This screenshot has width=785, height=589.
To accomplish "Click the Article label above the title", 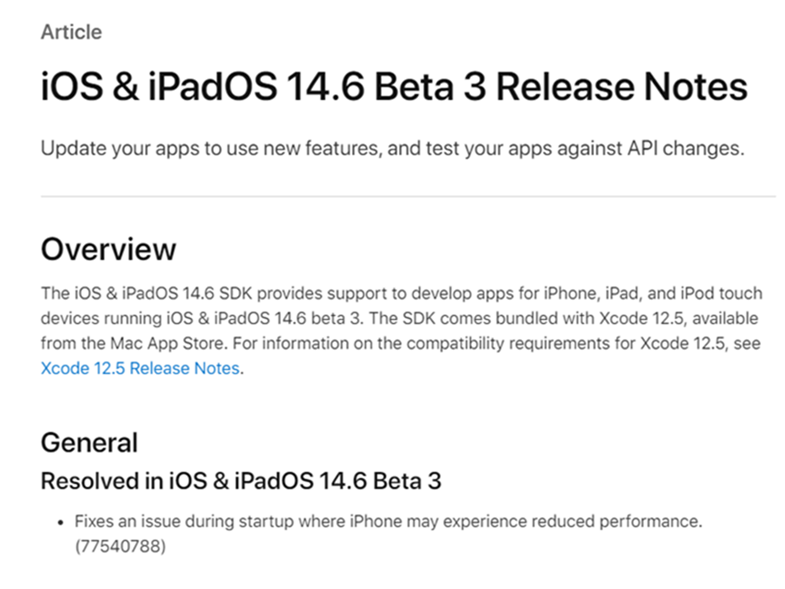I will tap(72, 32).
